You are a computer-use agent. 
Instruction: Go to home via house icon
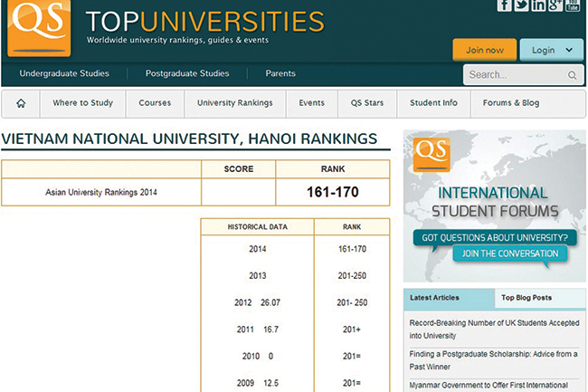[x=21, y=103]
